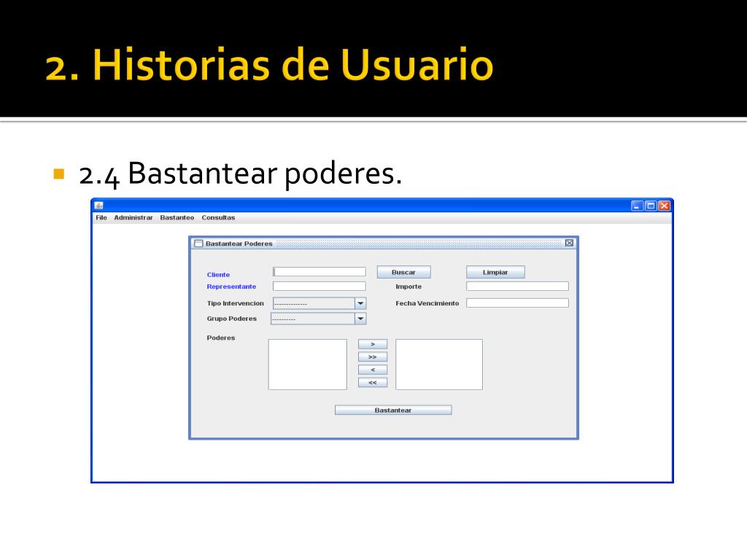Click Bastantear Poderes frame title icon
This screenshot has height=560, width=747.
[198, 244]
